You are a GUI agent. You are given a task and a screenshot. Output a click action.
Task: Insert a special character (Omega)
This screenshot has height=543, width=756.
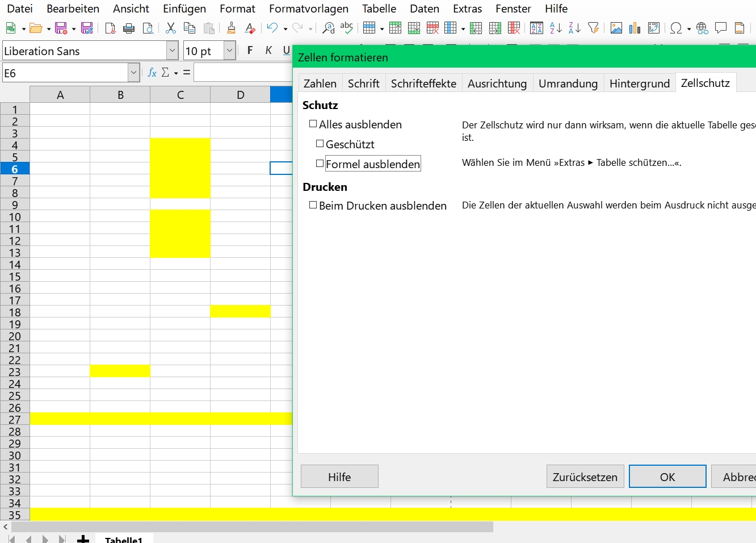pyautogui.click(x=676, y=28)
